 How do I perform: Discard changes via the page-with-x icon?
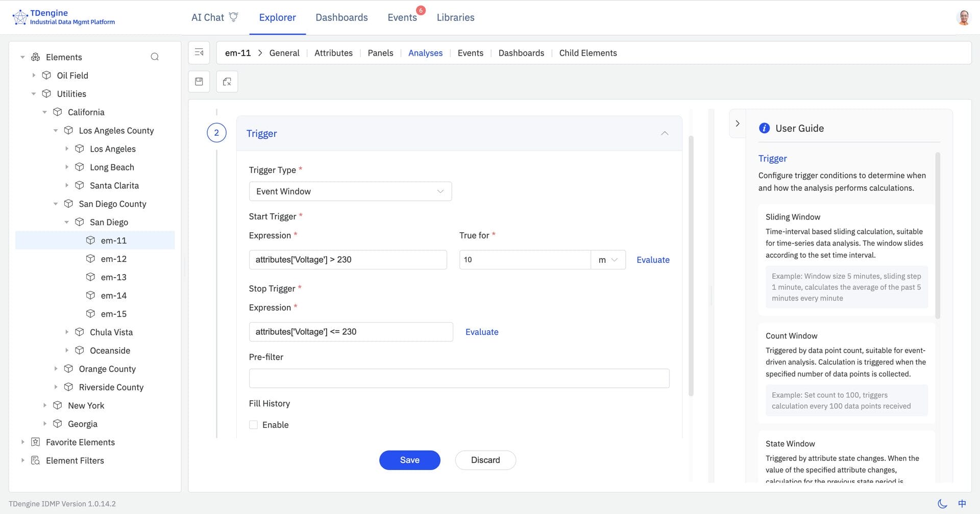pyautogui.click(x=227, y=81)
